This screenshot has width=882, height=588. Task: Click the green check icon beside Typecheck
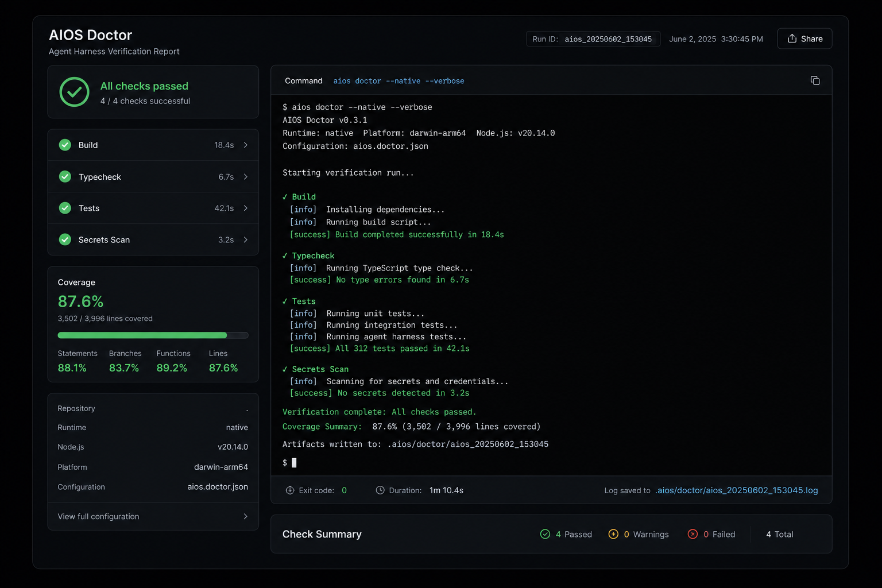(x=65, y=176)
